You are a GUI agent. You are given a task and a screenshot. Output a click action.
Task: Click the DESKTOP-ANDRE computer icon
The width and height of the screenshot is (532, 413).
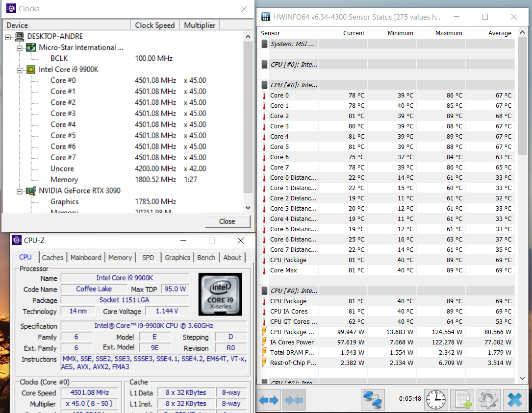tap(20, 36)
